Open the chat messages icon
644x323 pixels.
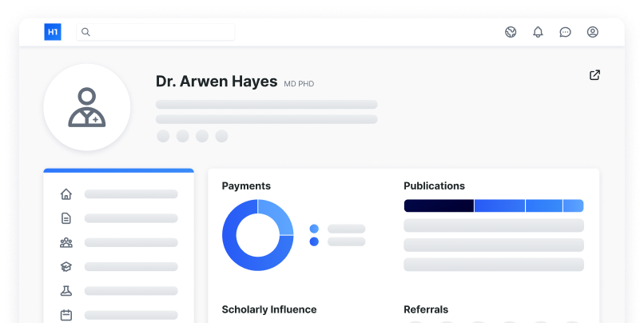pyautogui.click(x=565, y=32)
